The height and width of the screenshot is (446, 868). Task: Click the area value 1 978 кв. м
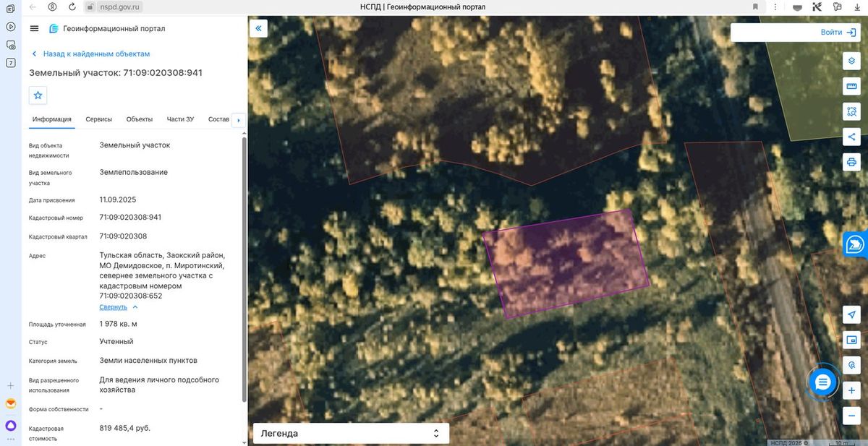click(x=118, y=324)
